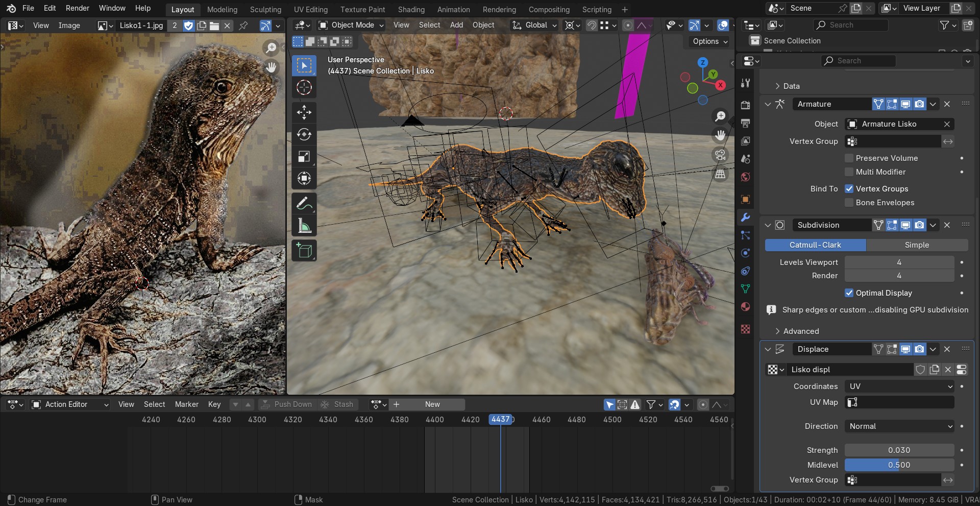Viewport: 980px width, 506px height.
Task: Remove the Displace modifier
Action: 947,349
